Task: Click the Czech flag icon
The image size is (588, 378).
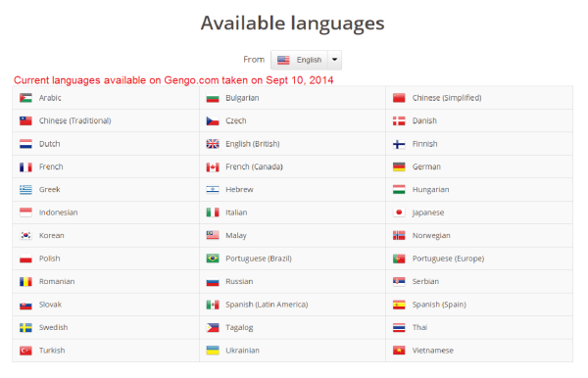Action: pos(213,121)
